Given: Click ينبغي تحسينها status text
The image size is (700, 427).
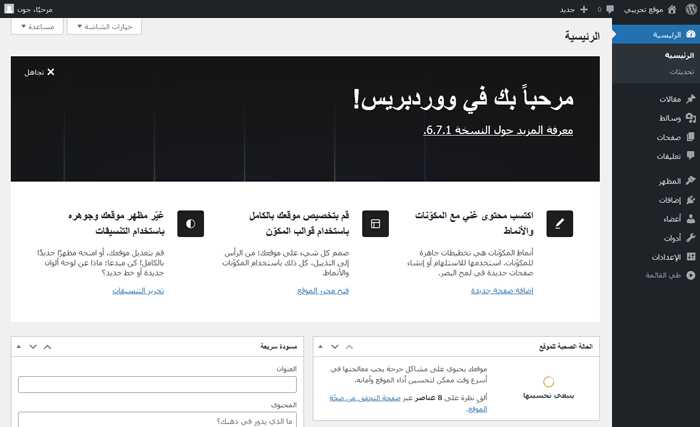Looking at the screenshot, I should [548, 395].
